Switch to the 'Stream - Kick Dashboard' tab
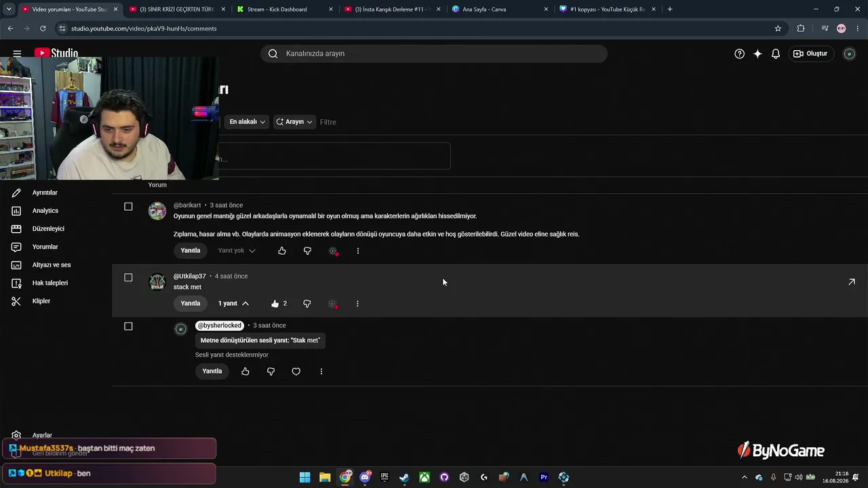This screenshot has width=868, height=488. (283, 9)
